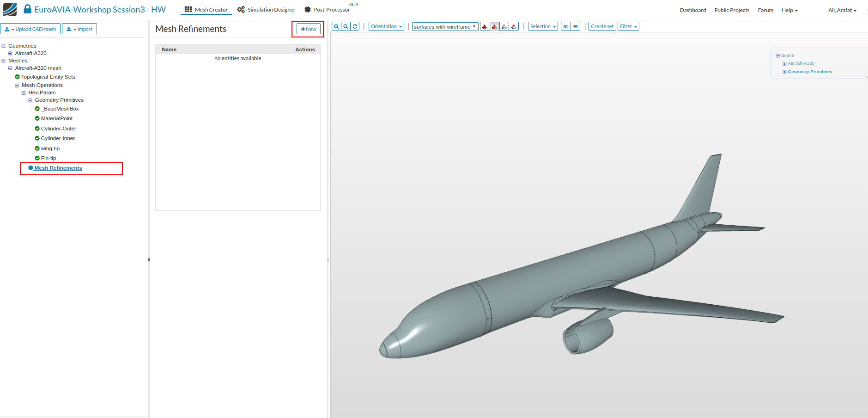
Task: Select the wing-tip tree item
Action: [x=50, y=148]
